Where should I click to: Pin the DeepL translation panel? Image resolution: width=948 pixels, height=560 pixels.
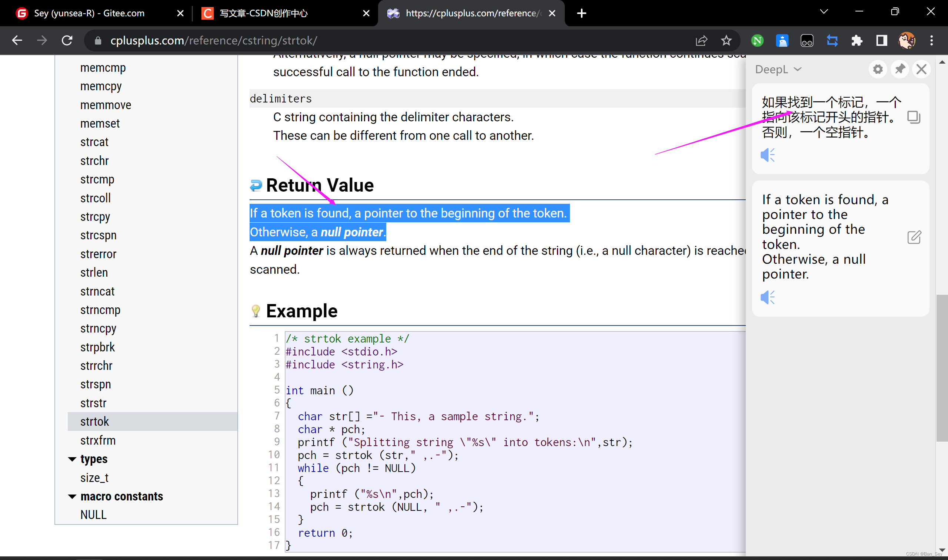tap(899, 70)
